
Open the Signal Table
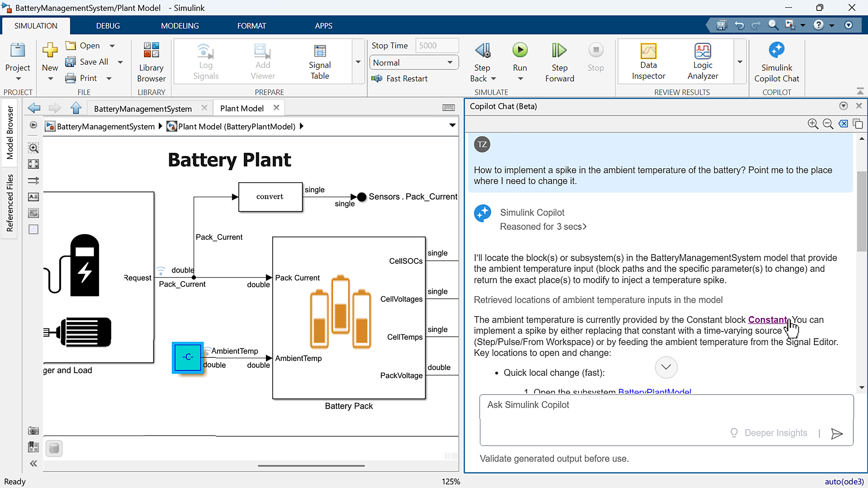pos(319,61)
